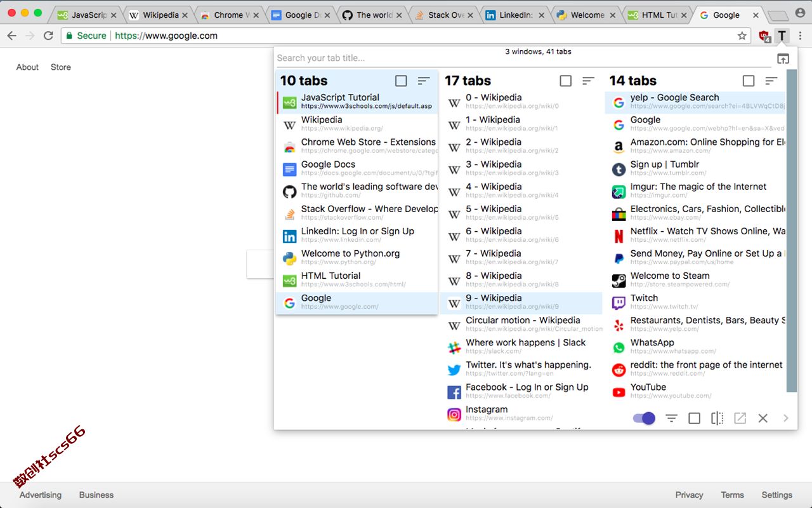
Task: Select 'Facebook - Log In or Sign Up' entry
Action: click(521, 392)
